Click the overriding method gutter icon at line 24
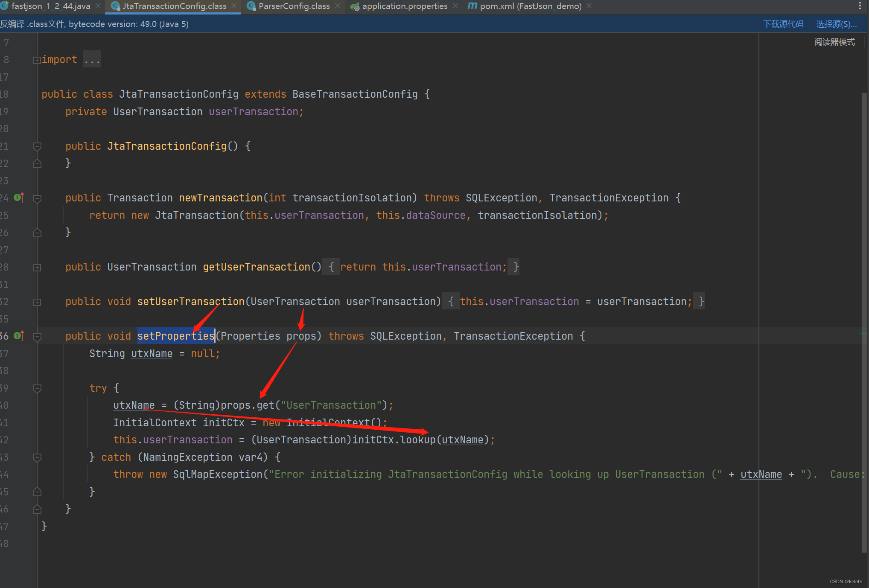 point(18,197)
